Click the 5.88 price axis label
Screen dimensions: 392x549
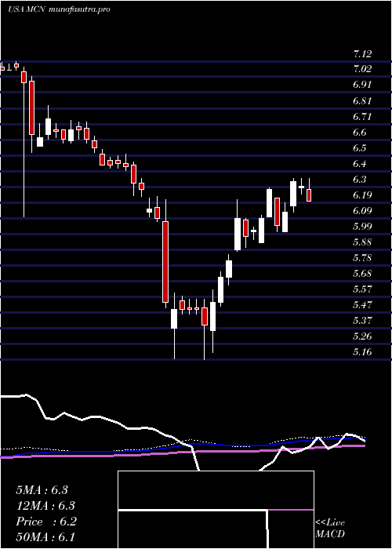362,242
